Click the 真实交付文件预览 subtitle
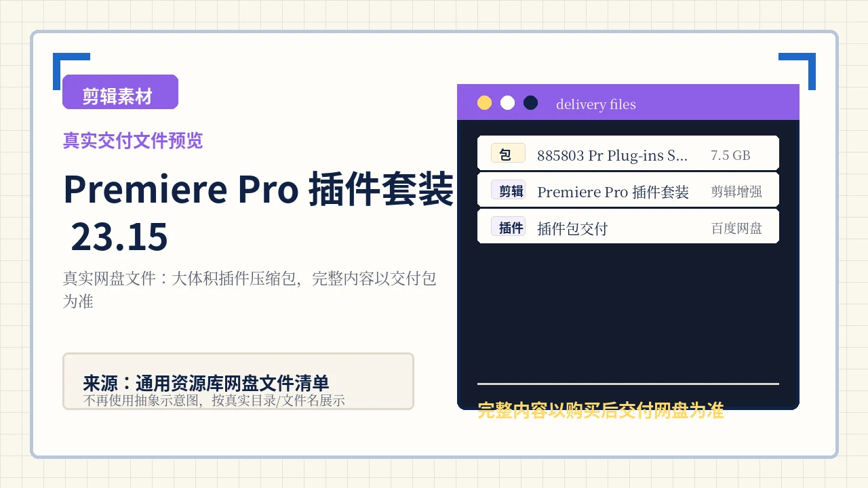Image resolution: width=868 pixels, height=488 pixels. tap(133, 141)
